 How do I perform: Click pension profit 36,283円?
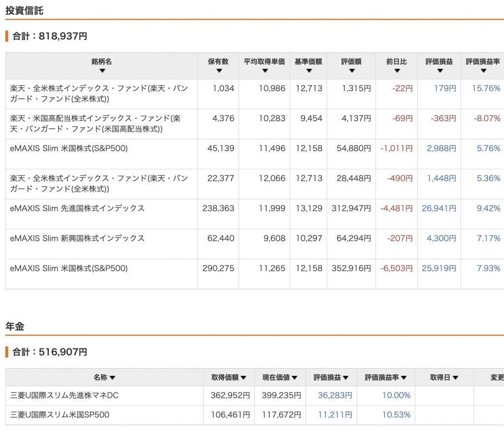pyautogui.click(x=335, y=395)
